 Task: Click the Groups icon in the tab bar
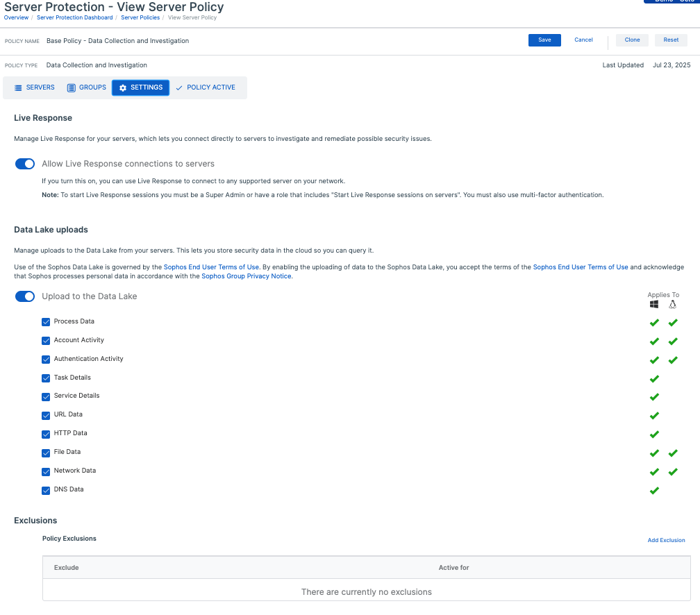coord(72,88)
